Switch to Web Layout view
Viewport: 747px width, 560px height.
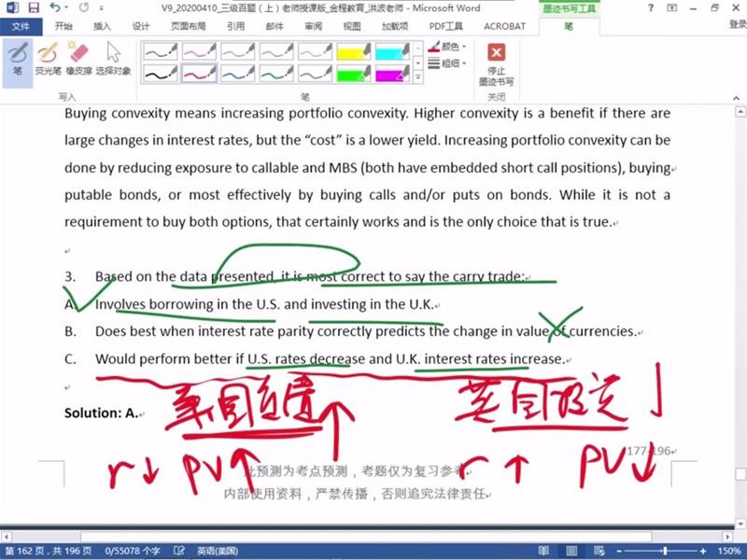pyautogui.click(x=599, y=552)
